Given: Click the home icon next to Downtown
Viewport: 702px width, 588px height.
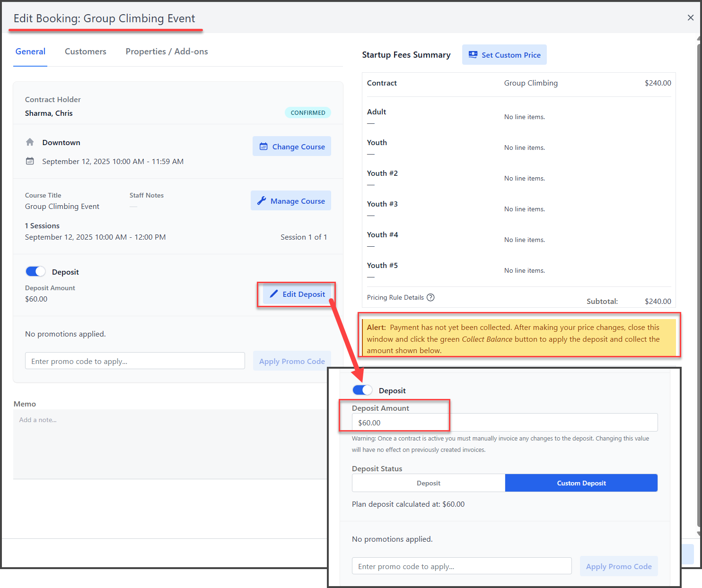Looking at the screenshot, I should (30, 142).
